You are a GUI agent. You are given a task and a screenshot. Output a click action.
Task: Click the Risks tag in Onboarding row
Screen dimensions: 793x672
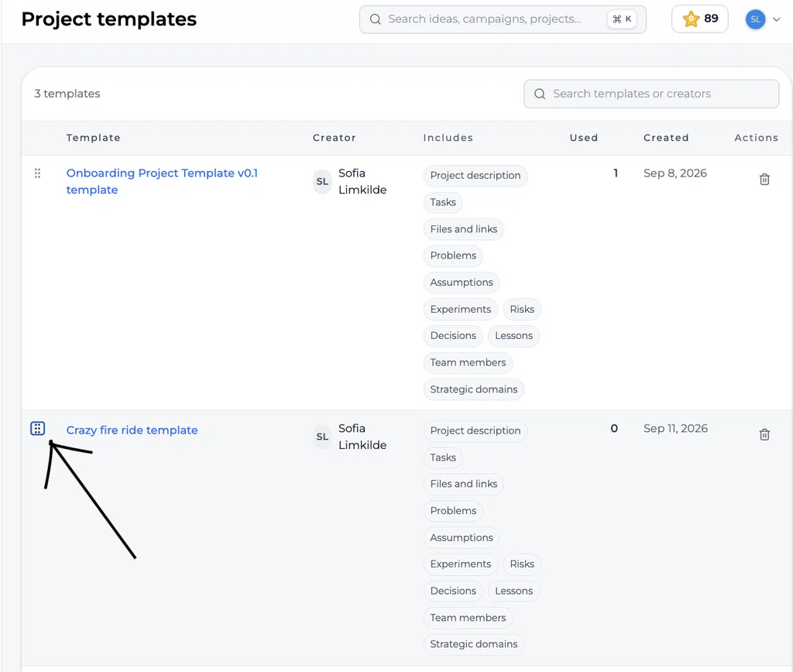[522, 310]
